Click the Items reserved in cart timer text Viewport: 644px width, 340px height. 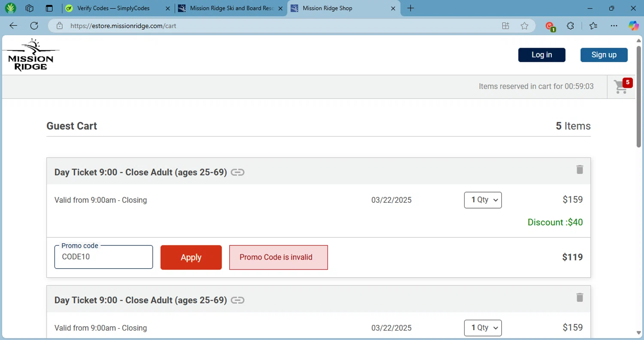tap(536, 86)
